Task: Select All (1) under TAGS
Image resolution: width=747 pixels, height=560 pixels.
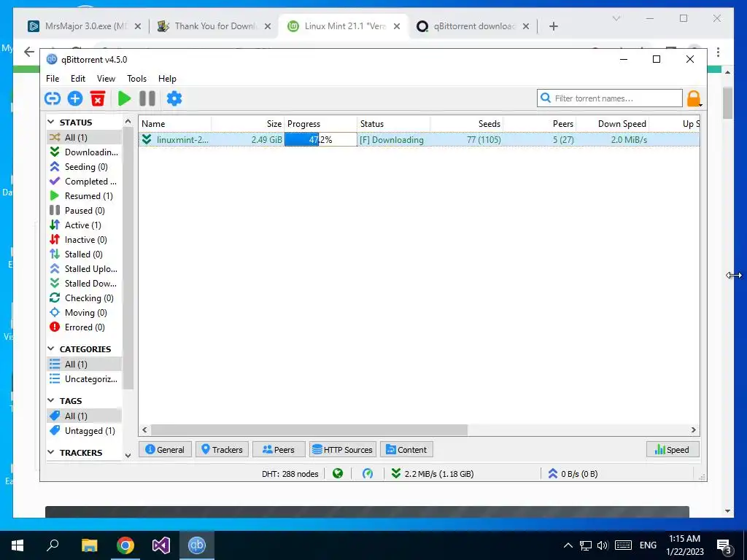Action: coord(85,416)
